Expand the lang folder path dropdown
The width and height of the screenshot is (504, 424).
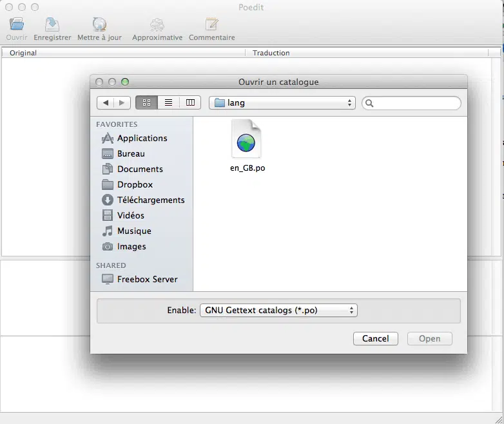[x=282, y=102]
